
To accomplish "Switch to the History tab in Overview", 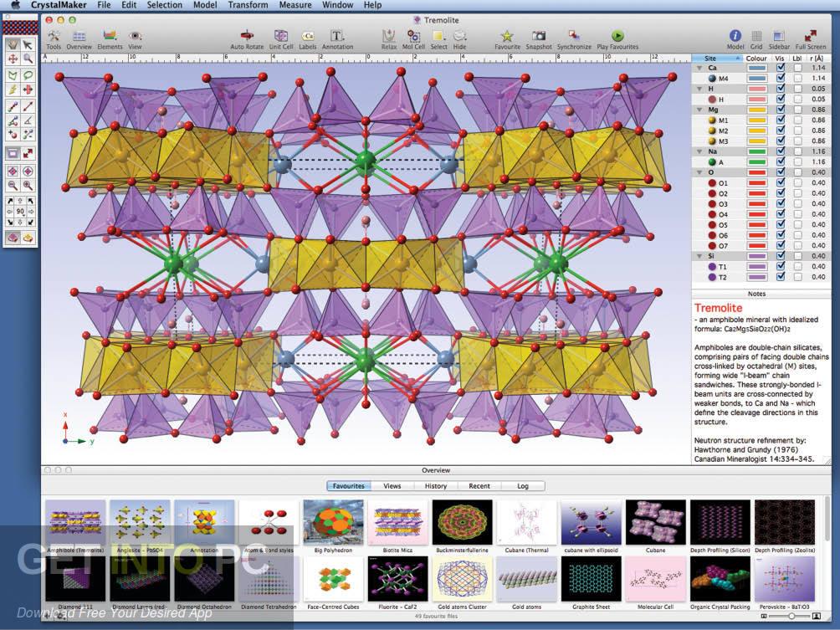I will pyautogui.click(x=436, y=485).
